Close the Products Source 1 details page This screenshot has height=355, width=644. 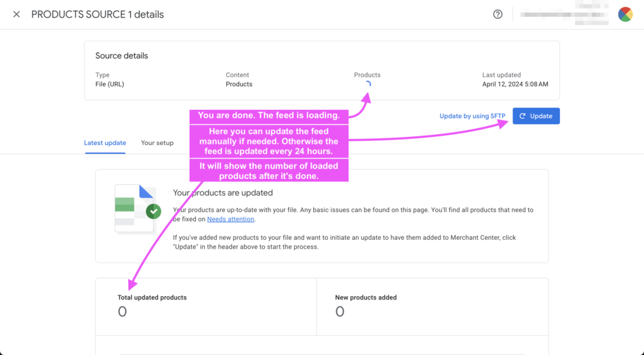pos(16,14)
